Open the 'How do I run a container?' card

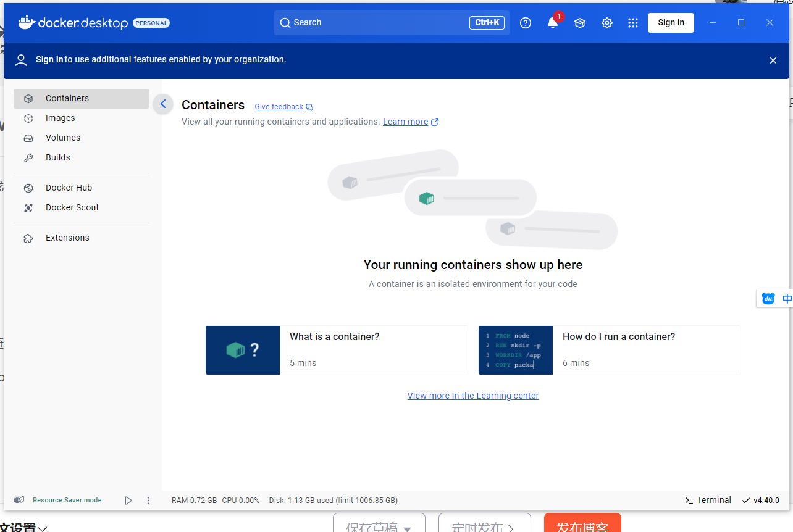click(x=610, y=350)
